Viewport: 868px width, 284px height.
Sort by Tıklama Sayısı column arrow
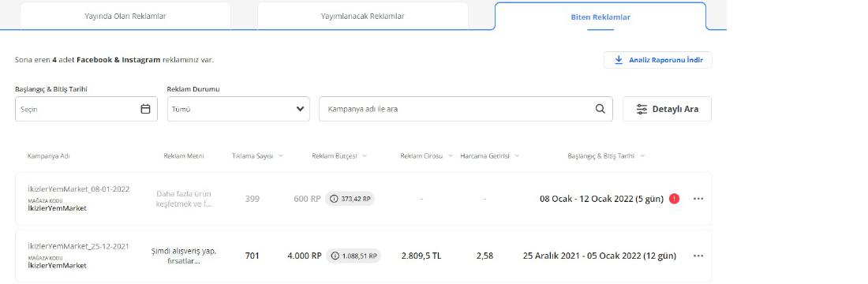[281, 156]
